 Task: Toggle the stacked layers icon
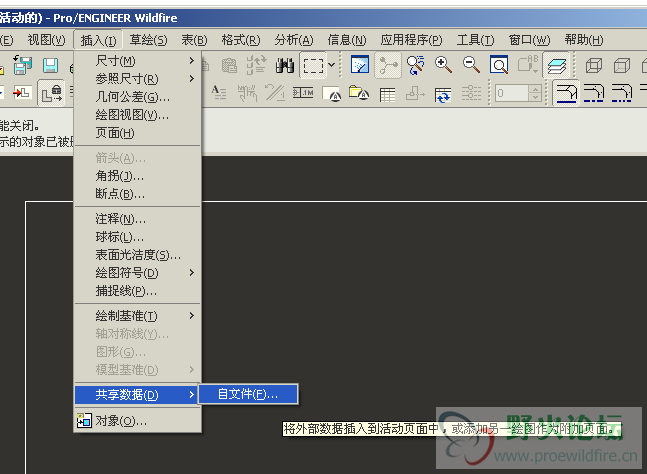pyautogui.click(x=556, y=65)
